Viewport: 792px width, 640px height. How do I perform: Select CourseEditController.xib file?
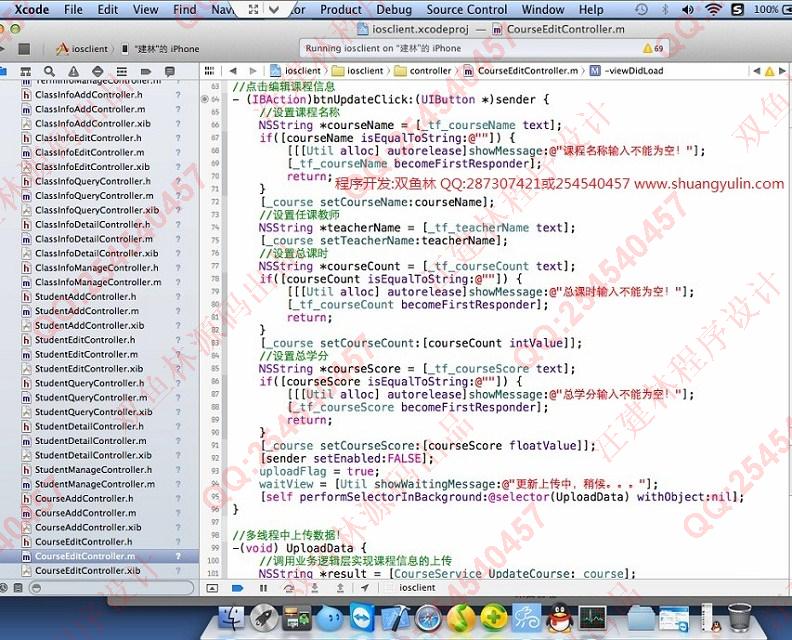click(x=87, y=571)
